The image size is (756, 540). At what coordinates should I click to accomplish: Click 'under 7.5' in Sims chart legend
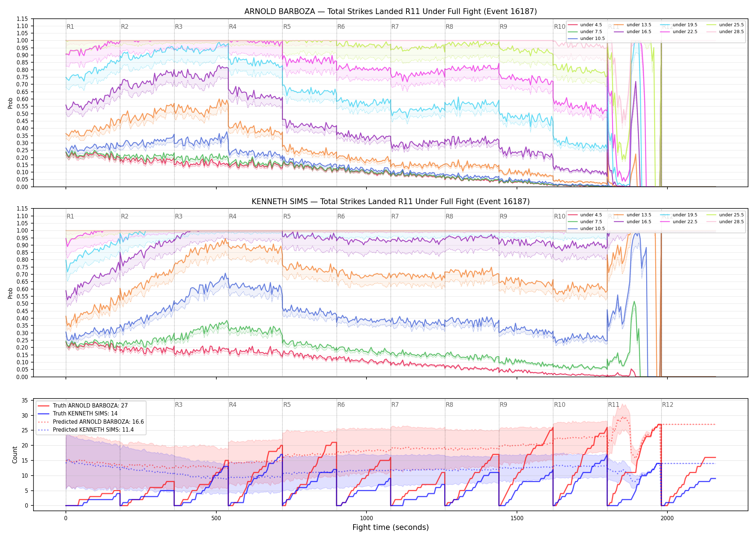click(591, 222)
